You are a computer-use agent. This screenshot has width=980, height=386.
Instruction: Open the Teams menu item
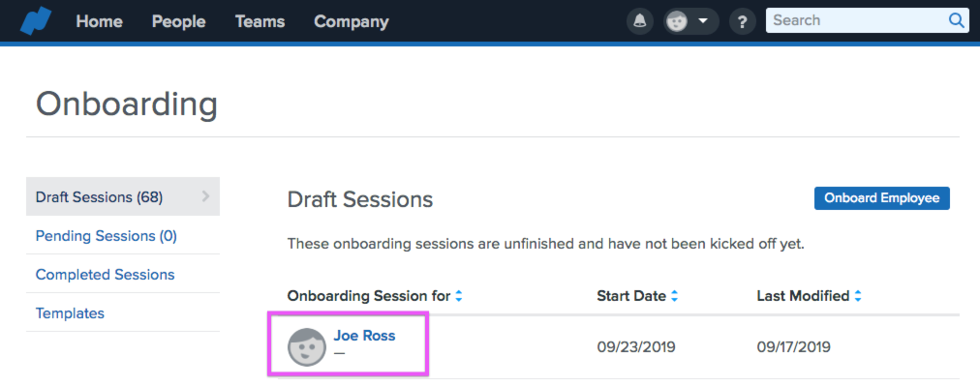[x=260, y=22]
